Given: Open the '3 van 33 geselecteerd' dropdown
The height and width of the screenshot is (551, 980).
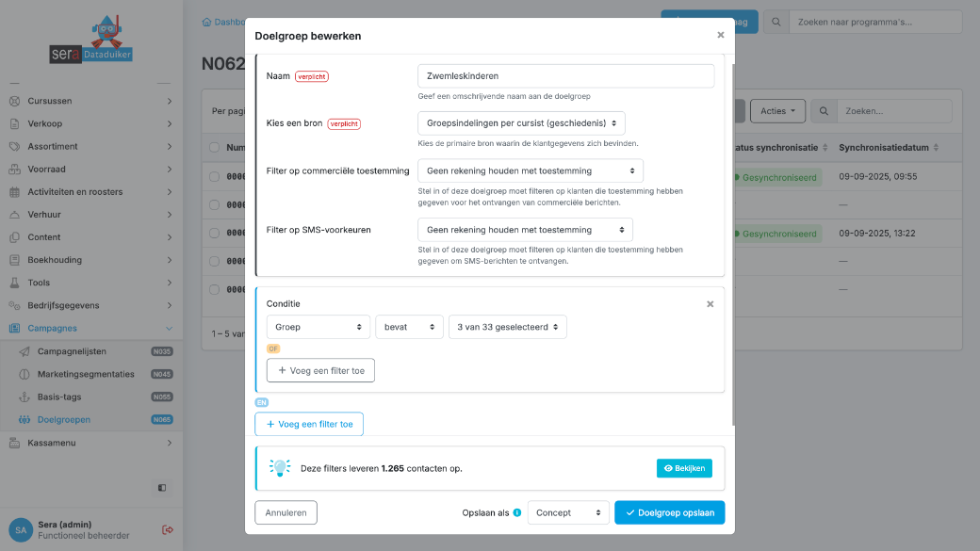Looking at the screenshot, I should click(x=507, y=327).
